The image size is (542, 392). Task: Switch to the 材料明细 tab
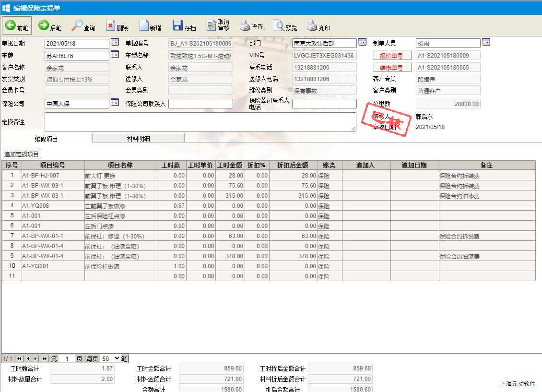pos(138,139)
